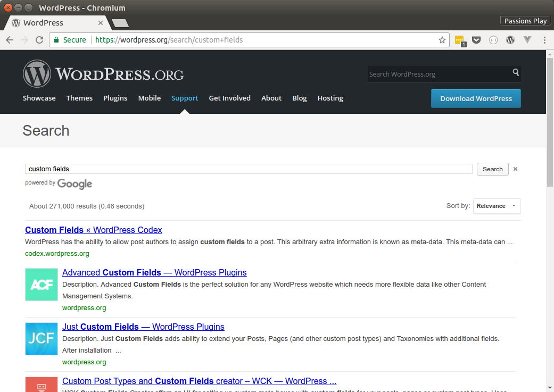The height and width of the screenshot is (392, 554).
Task: Click the scrollbar down arrow
Action: tap(550, 388)
